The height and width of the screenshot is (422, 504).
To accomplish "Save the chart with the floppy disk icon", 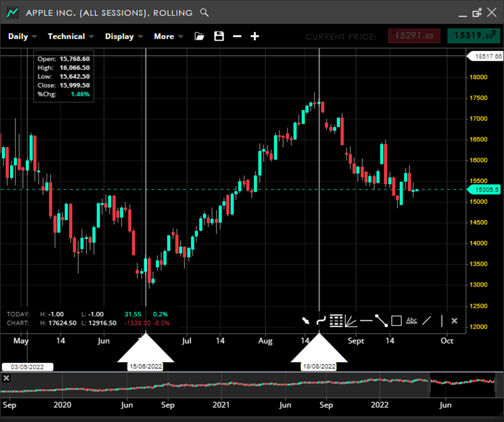I will click(219, 36).
